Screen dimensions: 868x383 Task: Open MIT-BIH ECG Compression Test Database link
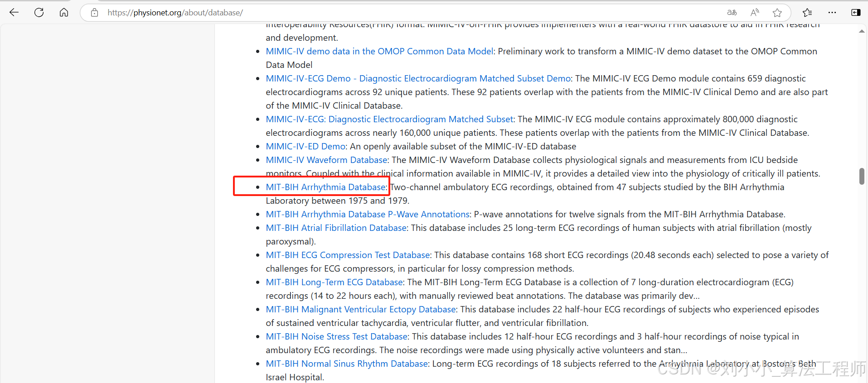coord(348,255)
